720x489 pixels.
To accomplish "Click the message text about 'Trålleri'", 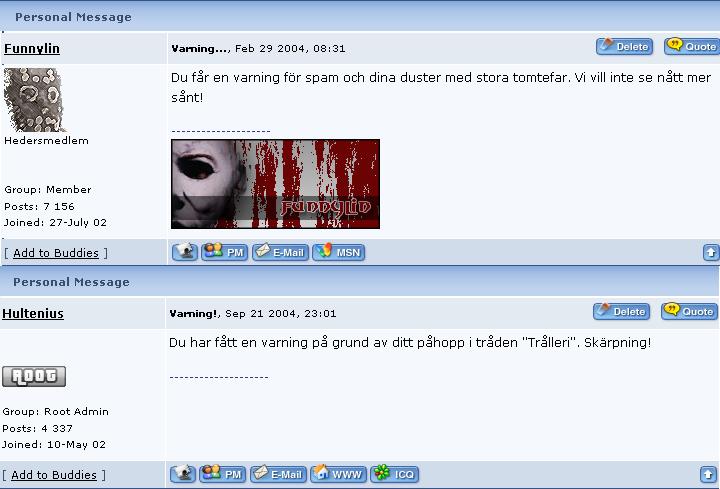I will pyautogui.click(x=410, y=343).
